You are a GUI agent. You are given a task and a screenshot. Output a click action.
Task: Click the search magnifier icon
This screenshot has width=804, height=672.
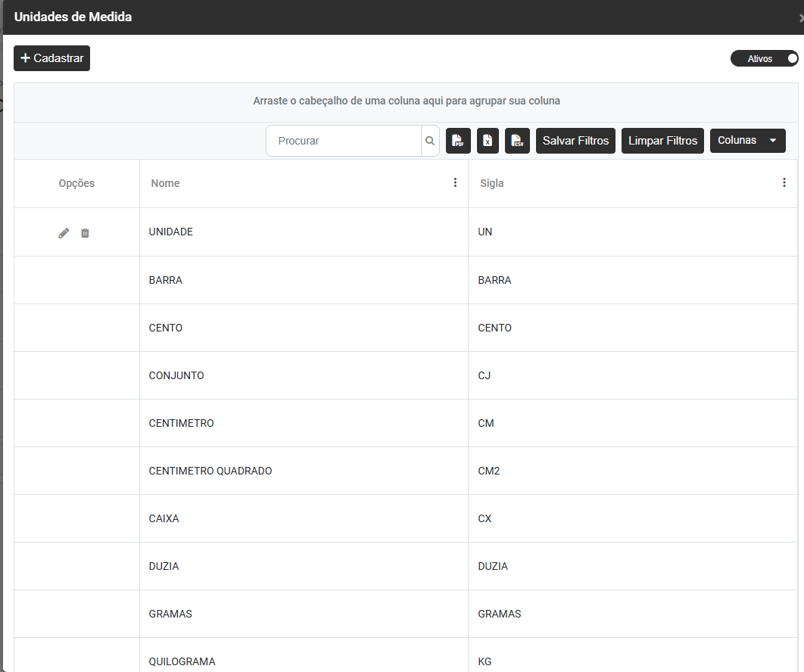point(430,141)
